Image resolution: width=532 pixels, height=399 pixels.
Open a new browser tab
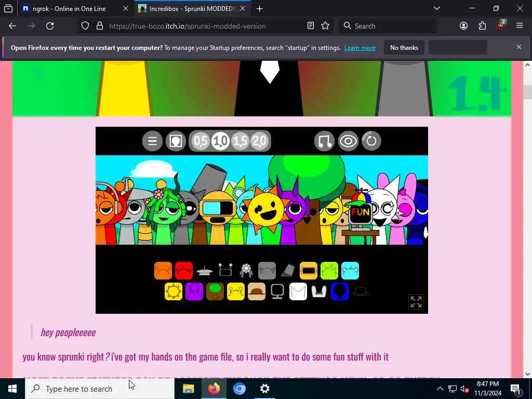[x=260, y=8]
